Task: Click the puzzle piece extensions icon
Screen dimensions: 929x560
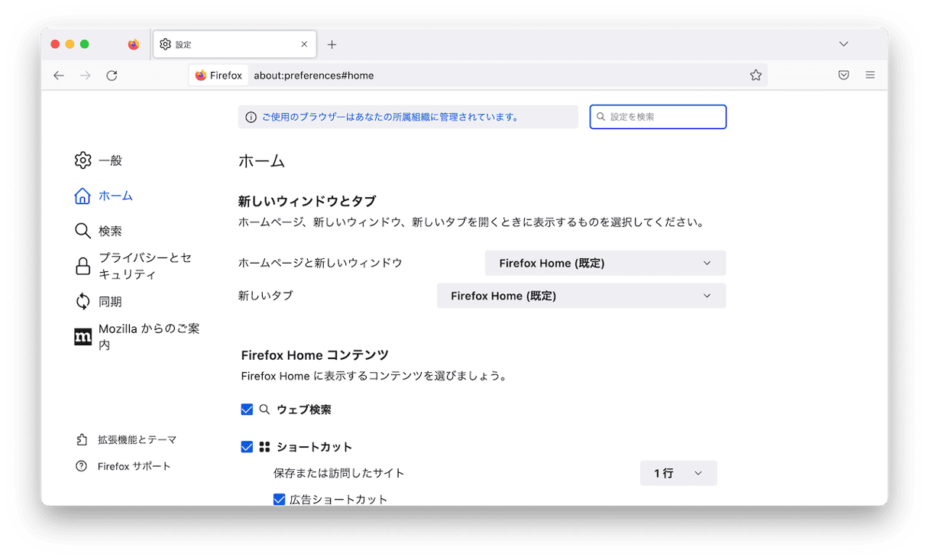Action: [82, 440]
